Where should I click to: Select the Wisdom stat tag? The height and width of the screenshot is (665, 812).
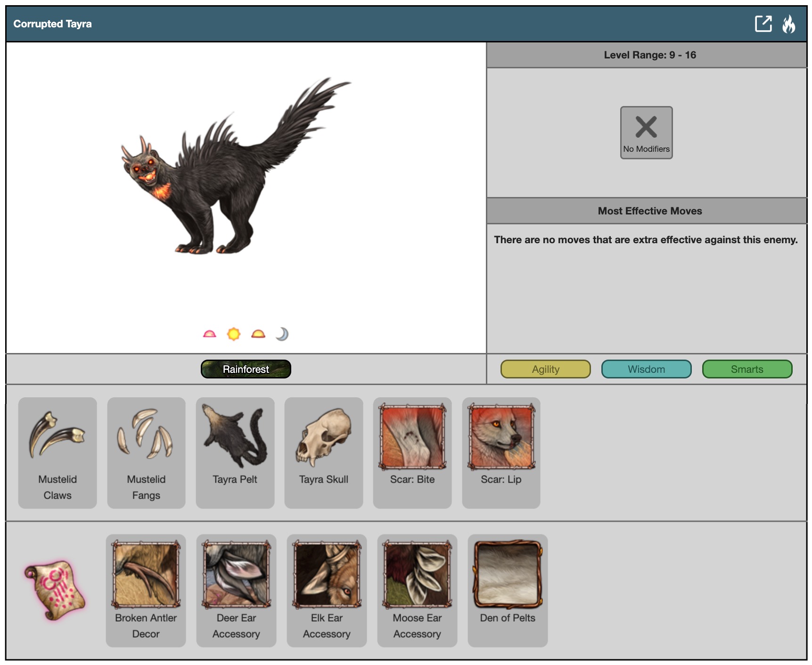[x=646, y=369]
